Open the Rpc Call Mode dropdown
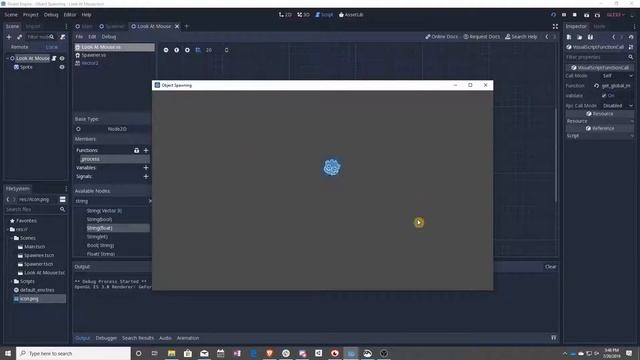 click(x=617, y=106)
